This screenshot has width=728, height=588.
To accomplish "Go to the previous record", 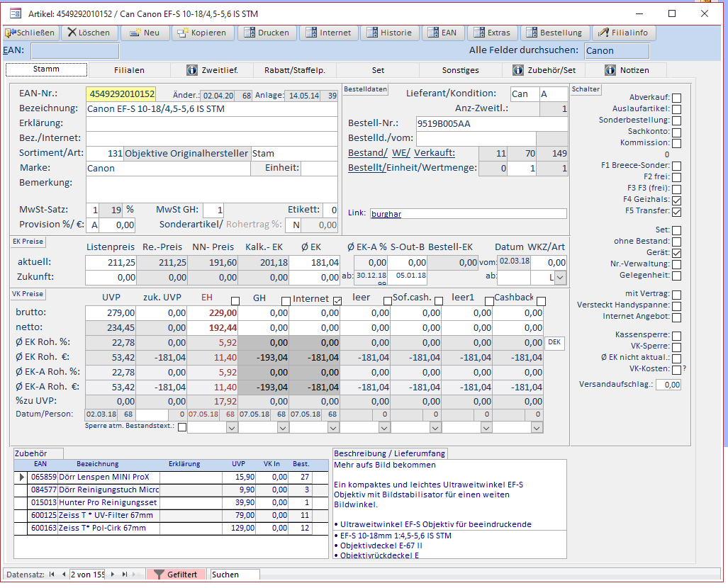I will [x=64, y=575].
